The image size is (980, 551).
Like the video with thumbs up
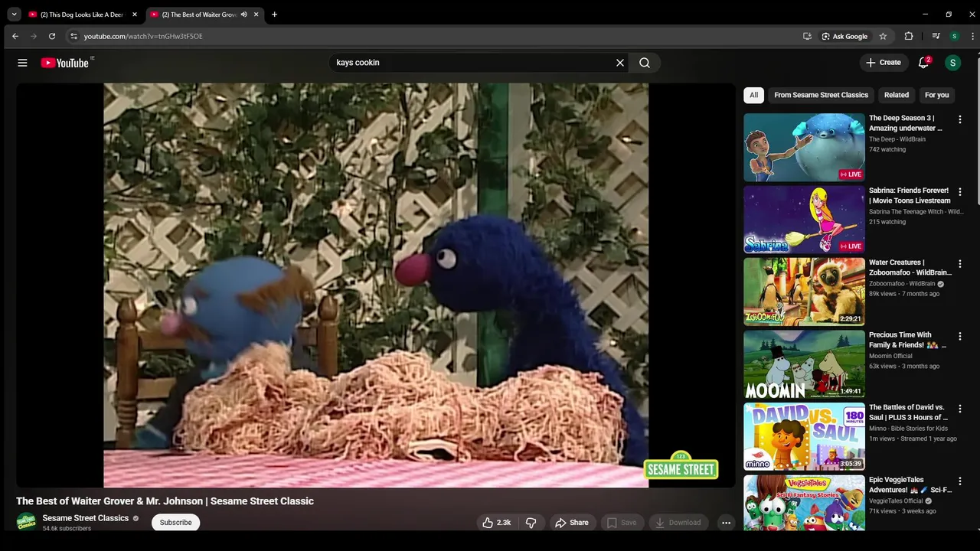[x=496, y=523]
